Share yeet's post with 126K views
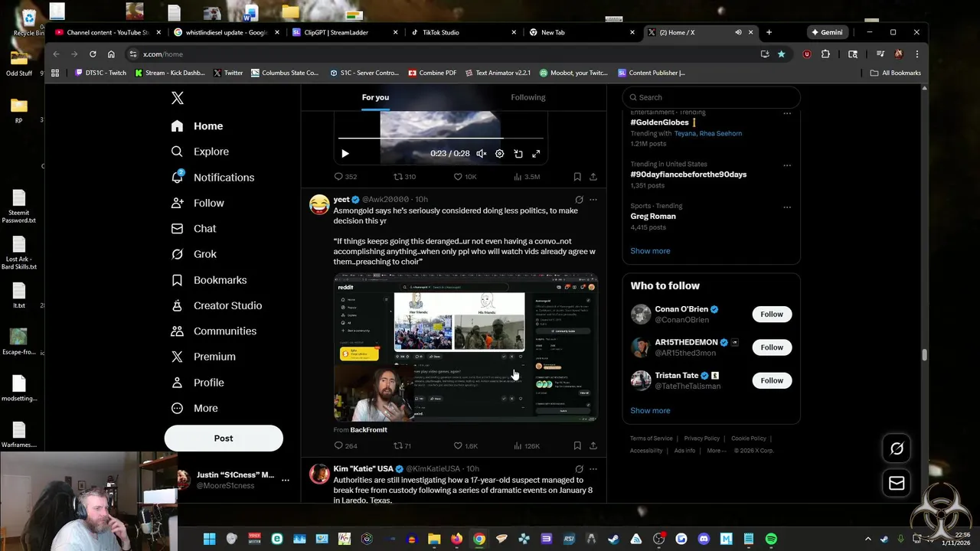This screenshot has width=980, height=551. 593,445
